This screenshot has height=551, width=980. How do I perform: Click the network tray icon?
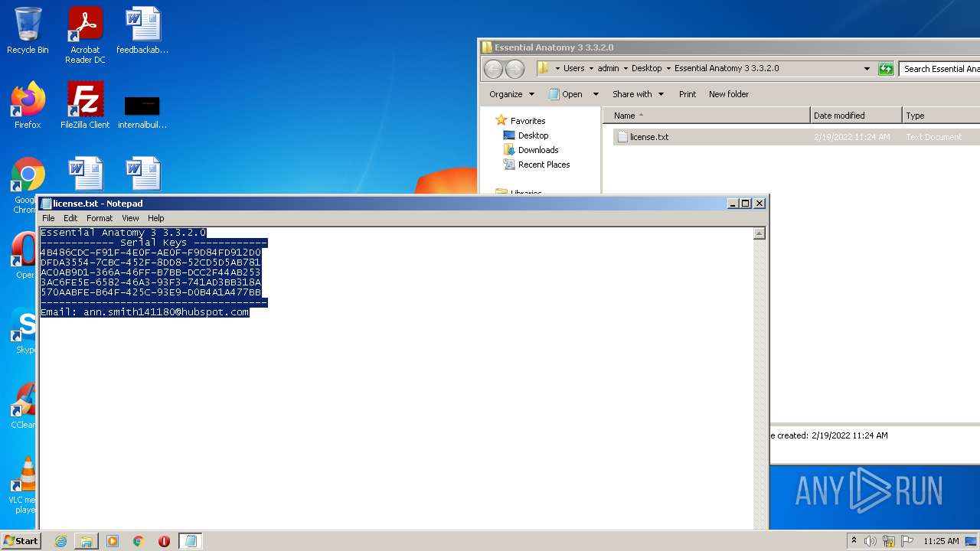point(889,541)
